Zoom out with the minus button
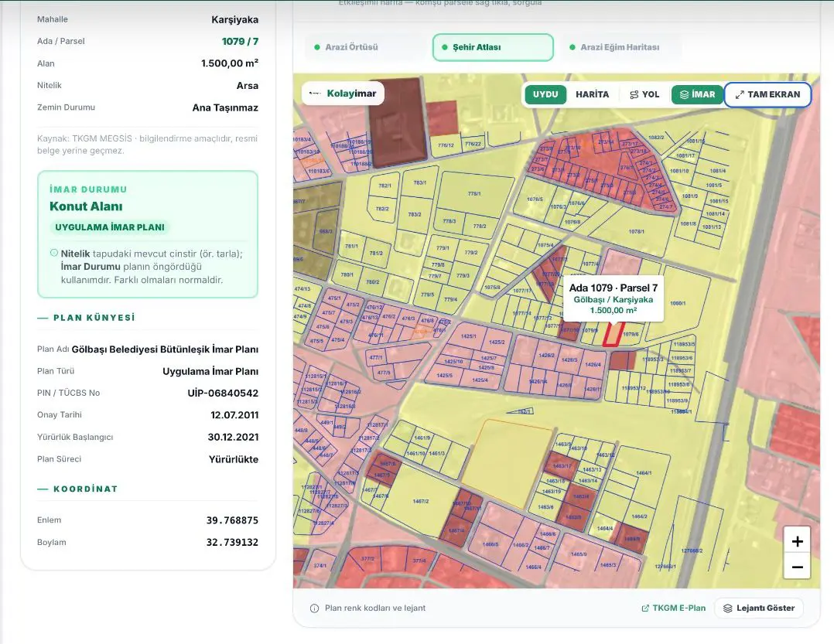 [x=797, y=567]
